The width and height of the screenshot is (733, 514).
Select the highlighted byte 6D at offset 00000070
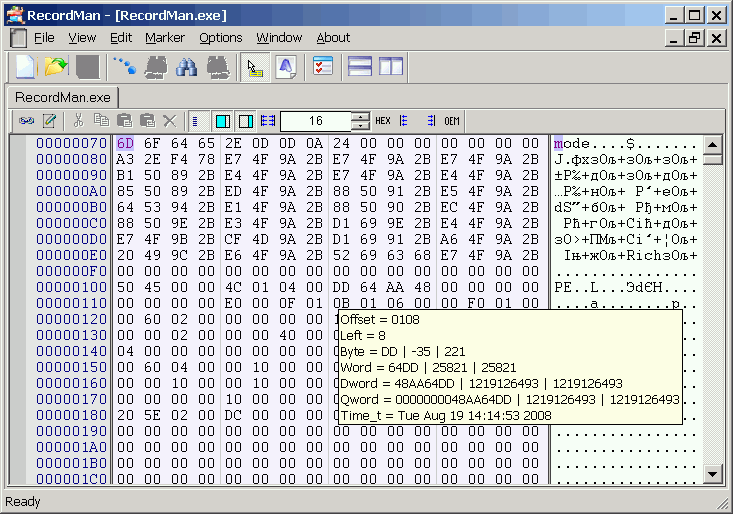(x=125, y=143)
